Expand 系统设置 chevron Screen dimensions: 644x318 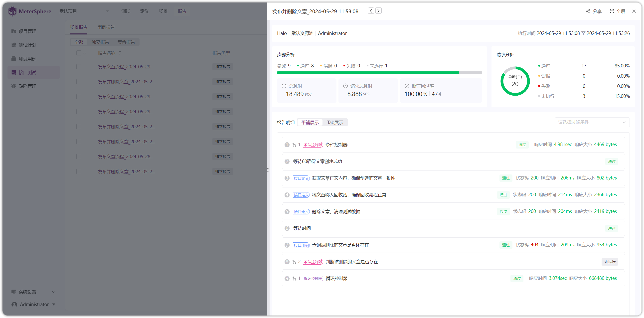(53, 292)
